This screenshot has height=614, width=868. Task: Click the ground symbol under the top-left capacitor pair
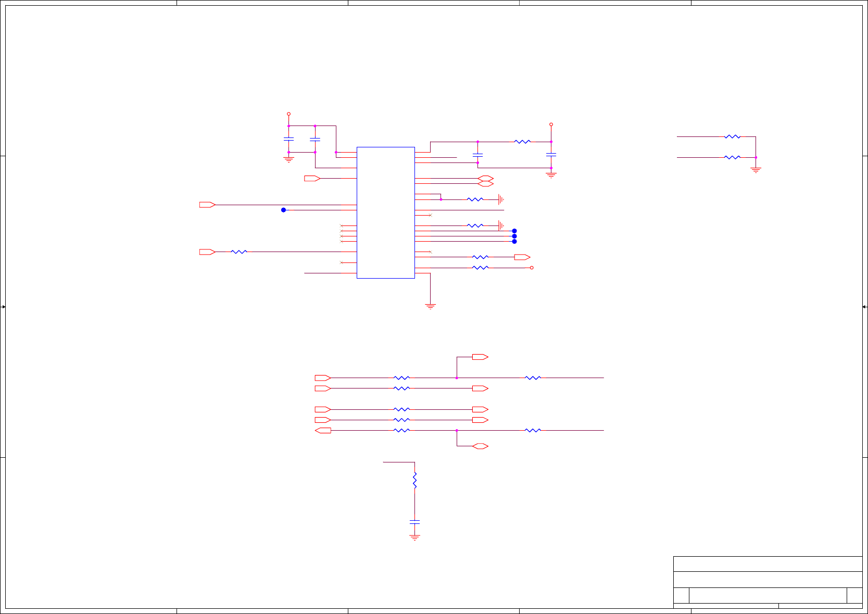[288, 159]
